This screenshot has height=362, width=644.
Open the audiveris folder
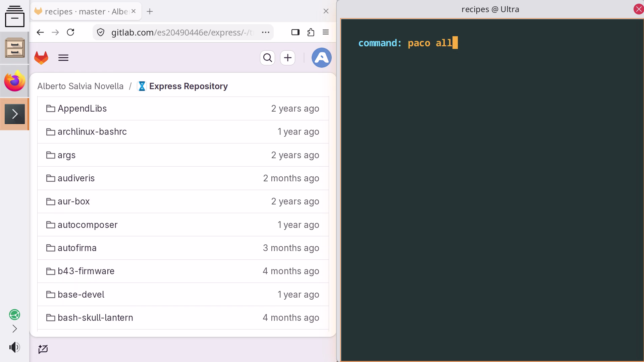pyautogui.click(x=76, y=178)
